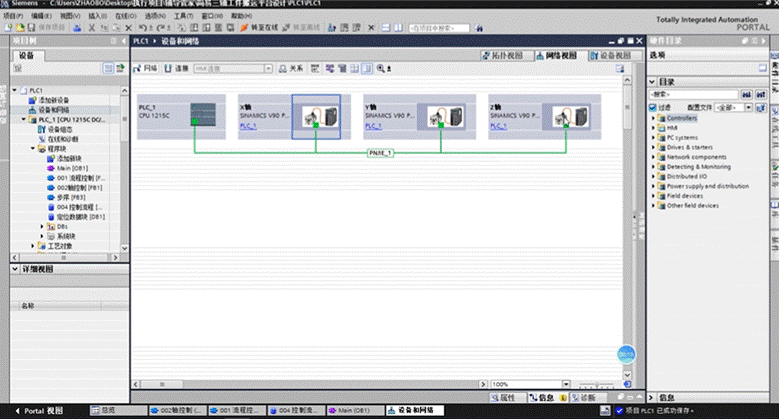
Task: Open the 在线 menu
Action: [x=126, y=16]
